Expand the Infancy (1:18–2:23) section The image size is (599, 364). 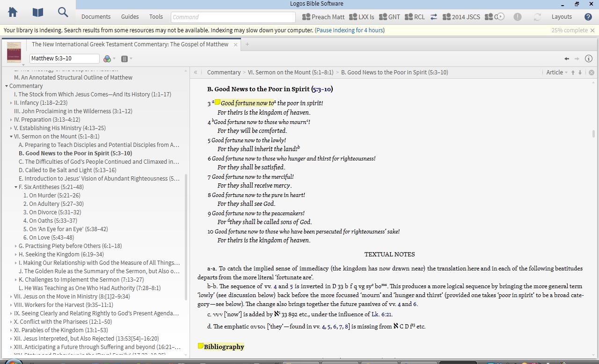(11, 103)
